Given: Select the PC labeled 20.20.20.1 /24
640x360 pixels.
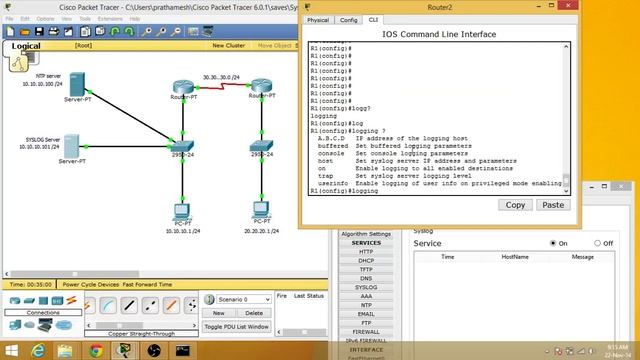Looking at the screenshot, I should [261, 210].
